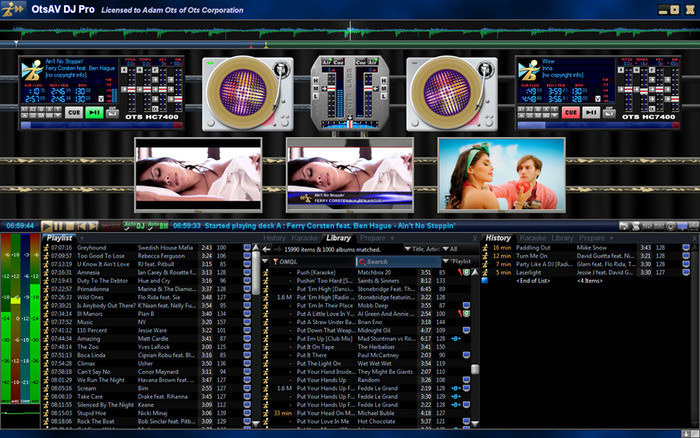Close the middle Library panel with X
The height and width of the screenshot is (438, 700).
(475, 238)
